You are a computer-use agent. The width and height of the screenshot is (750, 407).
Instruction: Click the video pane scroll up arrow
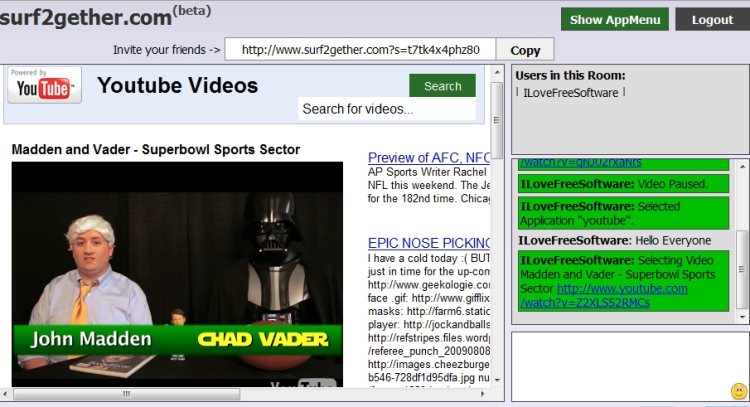click(x=497, y=73)
